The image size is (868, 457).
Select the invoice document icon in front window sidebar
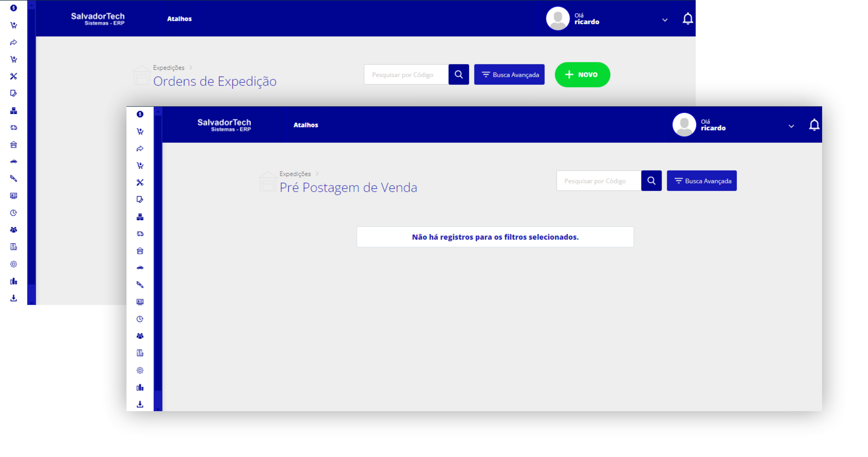pos(140,353)
